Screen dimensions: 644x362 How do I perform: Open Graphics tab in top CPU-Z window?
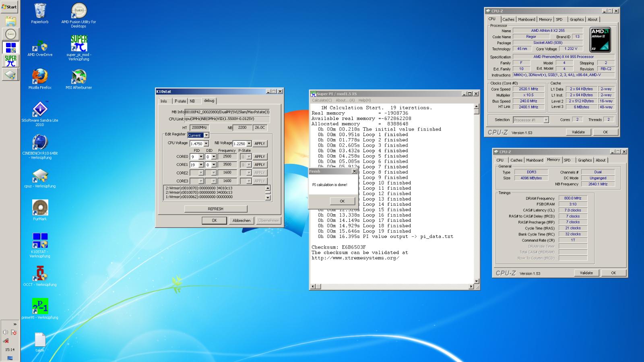pos(576,19)
